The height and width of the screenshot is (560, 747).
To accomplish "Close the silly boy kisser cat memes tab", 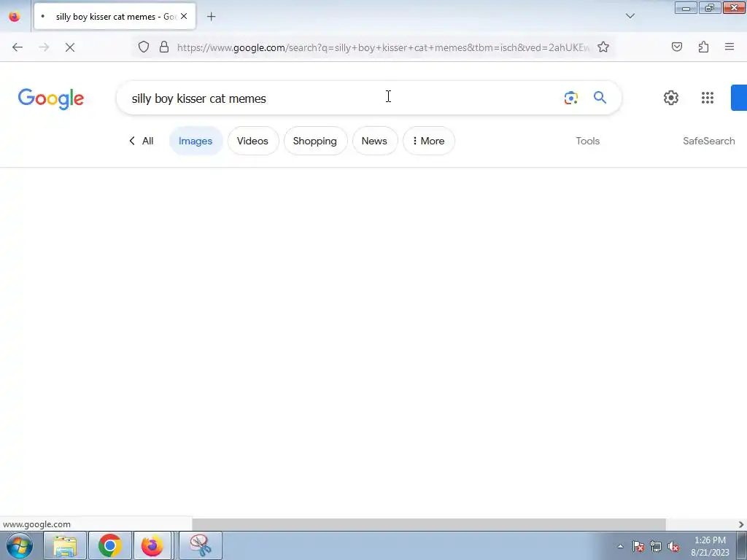I will [x=184, y=16].
